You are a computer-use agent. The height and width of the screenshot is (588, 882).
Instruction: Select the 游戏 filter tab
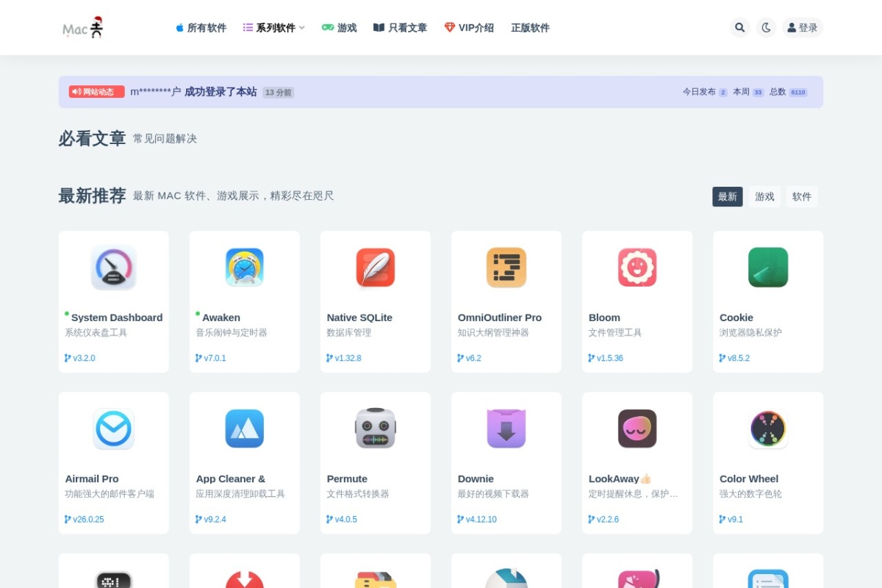pyautogui.click(x=764, y=197)
